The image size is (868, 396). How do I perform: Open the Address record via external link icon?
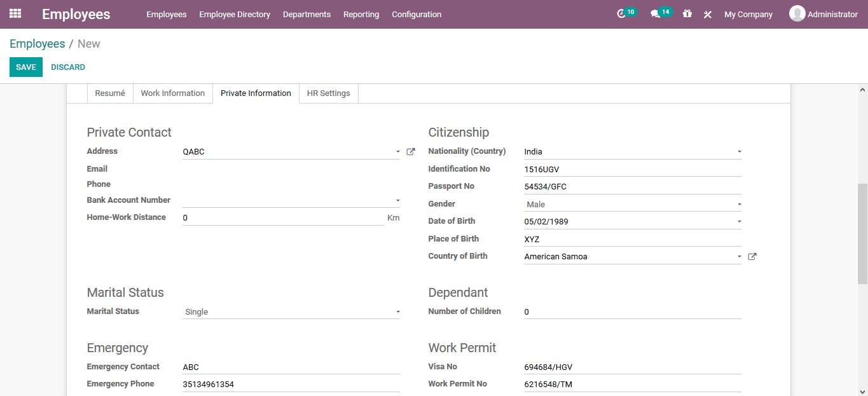[410, 151]
